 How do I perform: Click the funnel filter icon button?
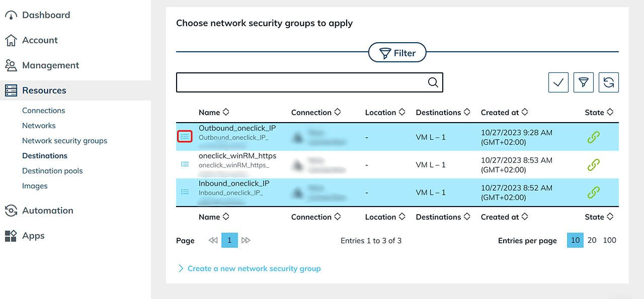(584, 83)
